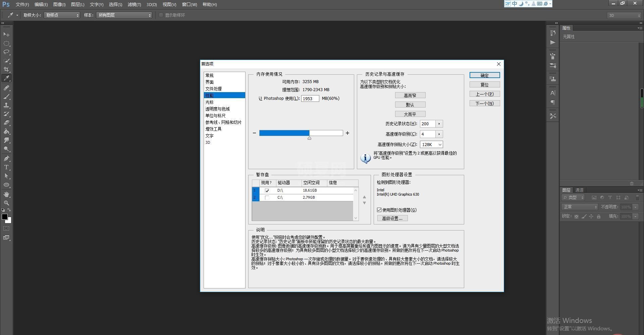Select the Lasso tool
The height and width of the screenshot is (335, 644).
tap(6, 52)
